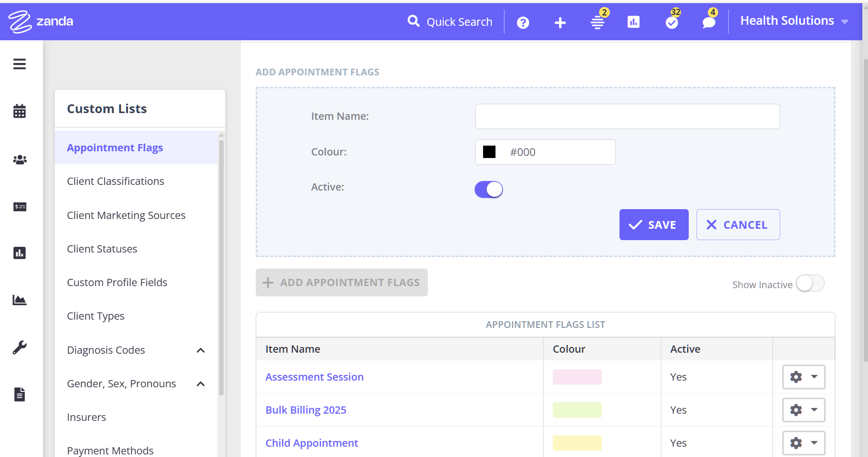Click the Save button
This screenshot has height=457, width=868.
654,225
